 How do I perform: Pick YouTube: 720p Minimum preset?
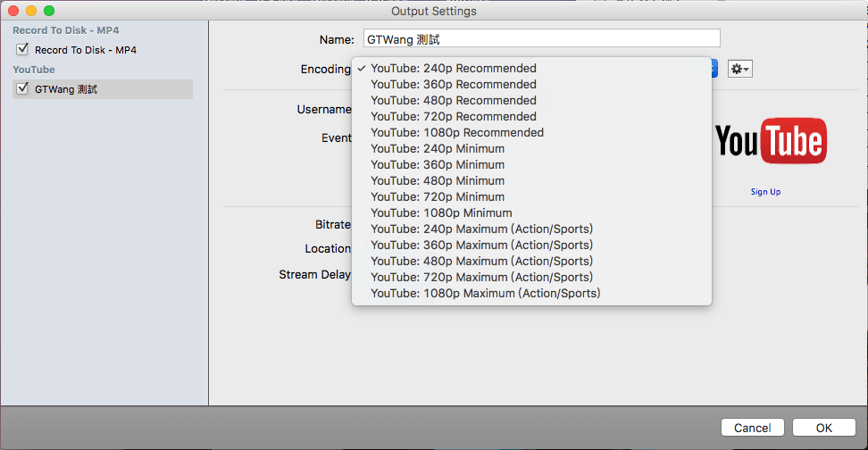438,197
